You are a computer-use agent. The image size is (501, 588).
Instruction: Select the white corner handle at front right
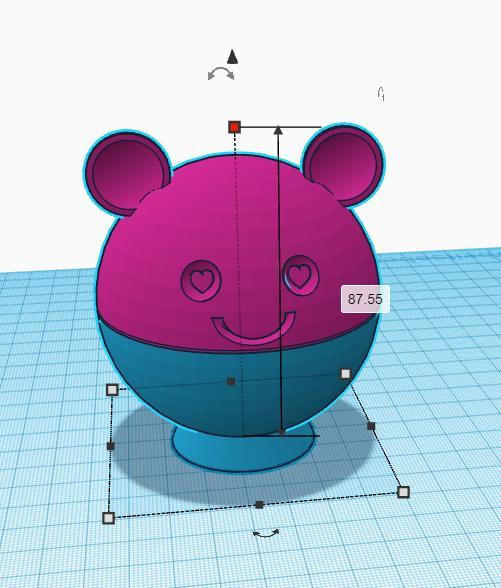403,492
